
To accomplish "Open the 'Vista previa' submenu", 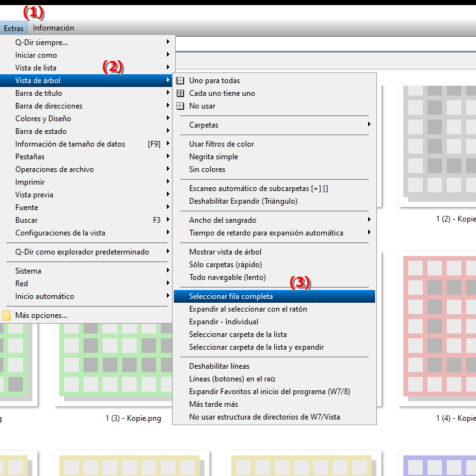I will 86,195.
